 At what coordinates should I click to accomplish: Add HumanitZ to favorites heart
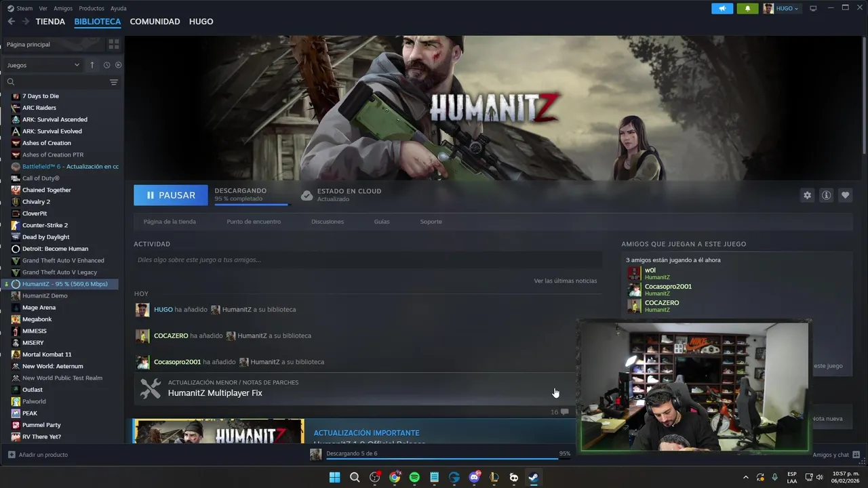point(845,195)
